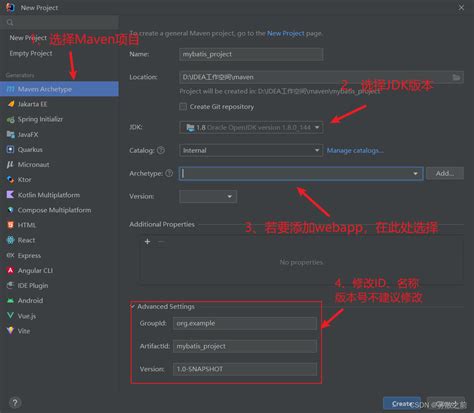Click the Add archetype button

[445, 173]
